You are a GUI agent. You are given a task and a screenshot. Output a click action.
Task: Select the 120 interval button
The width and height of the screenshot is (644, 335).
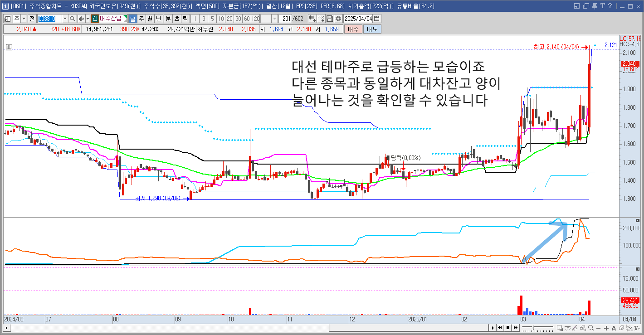255,19
